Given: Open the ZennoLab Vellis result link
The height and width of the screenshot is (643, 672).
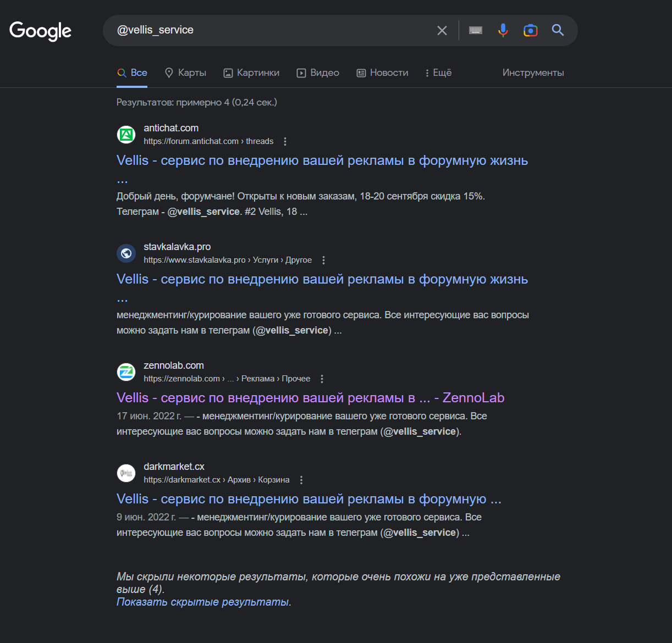Looking at the screenshot, I should click(x=310, y=398).
